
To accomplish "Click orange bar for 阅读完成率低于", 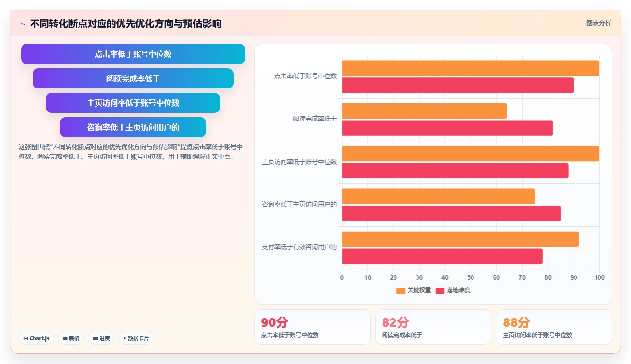I will 424,111.
